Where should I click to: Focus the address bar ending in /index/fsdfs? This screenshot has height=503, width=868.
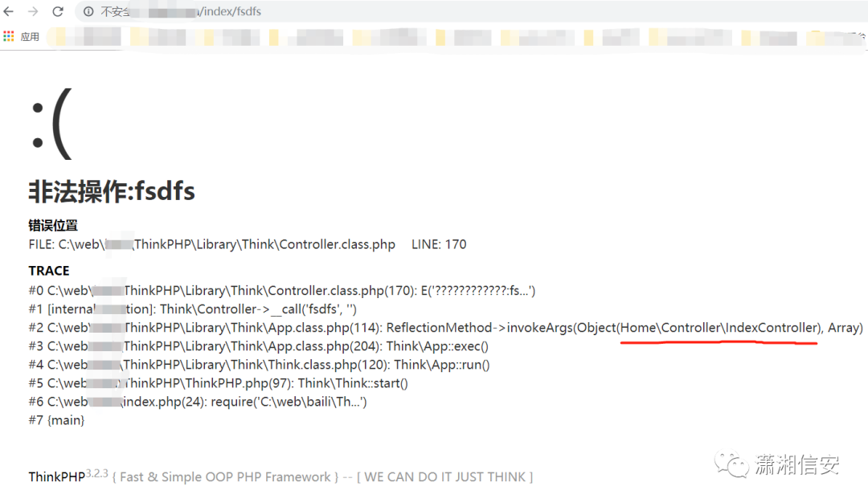470,11
